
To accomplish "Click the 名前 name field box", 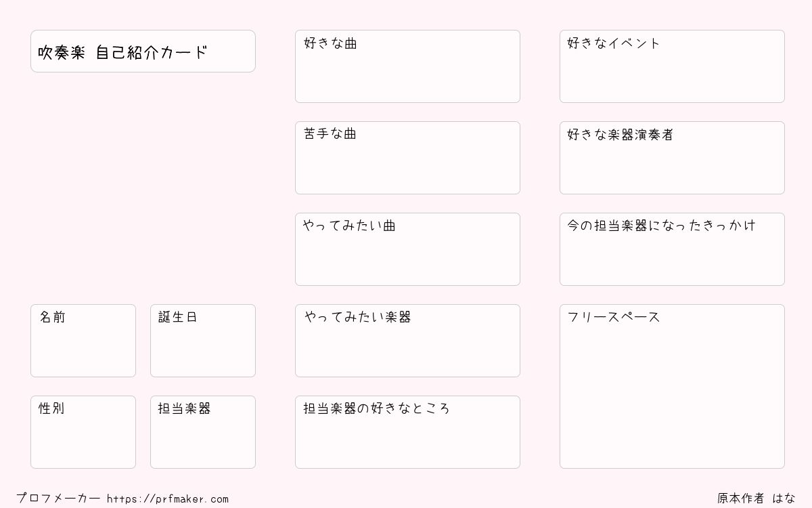I will point(83,341).
